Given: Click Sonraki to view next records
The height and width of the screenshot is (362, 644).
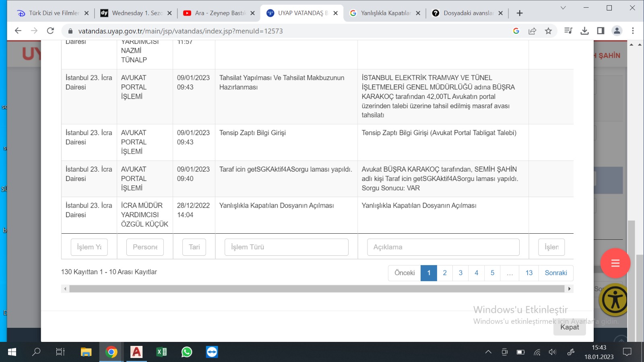Looking at the screenshot, I should pos(556,273).
